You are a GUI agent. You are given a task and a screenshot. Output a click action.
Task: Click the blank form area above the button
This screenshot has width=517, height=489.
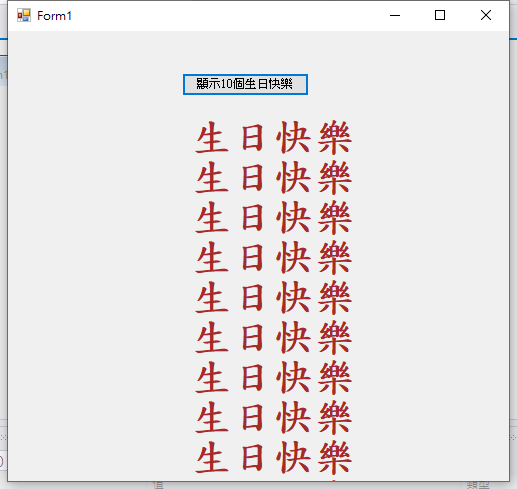(x=245, y=52)
